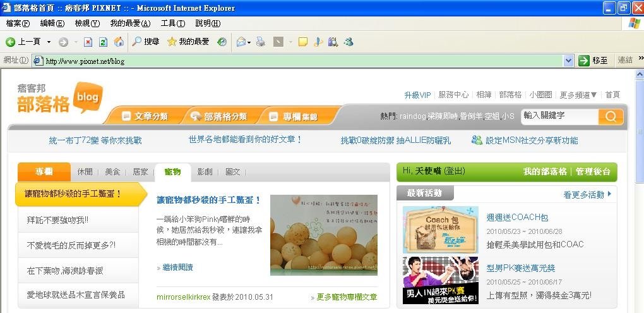Click 挑戰0破綻防禦 抽ALLIE防曬乳 link
The image size is (644, 313).
click(x=395, y=140)
